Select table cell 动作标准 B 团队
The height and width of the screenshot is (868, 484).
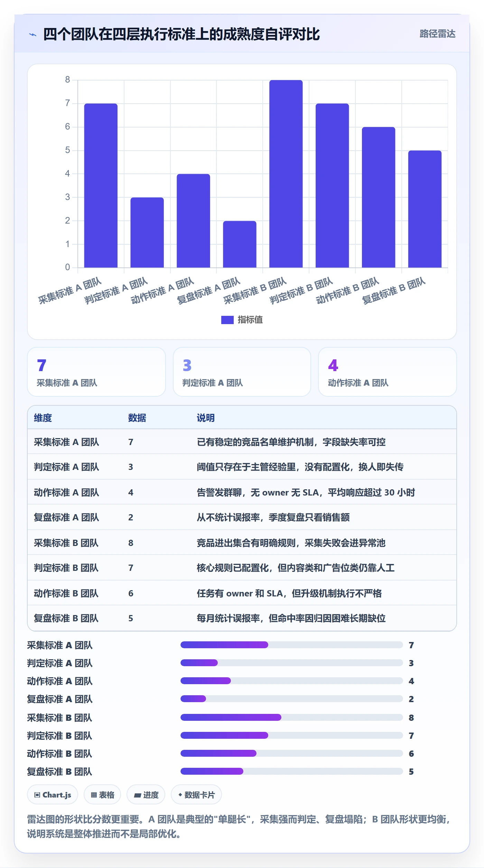pos(66,593)
